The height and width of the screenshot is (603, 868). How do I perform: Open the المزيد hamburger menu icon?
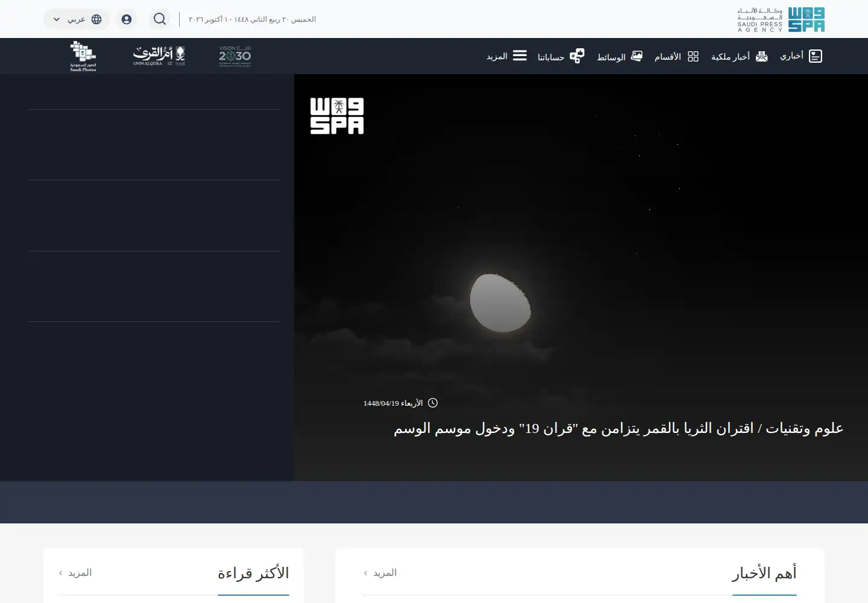coord(520,55)
